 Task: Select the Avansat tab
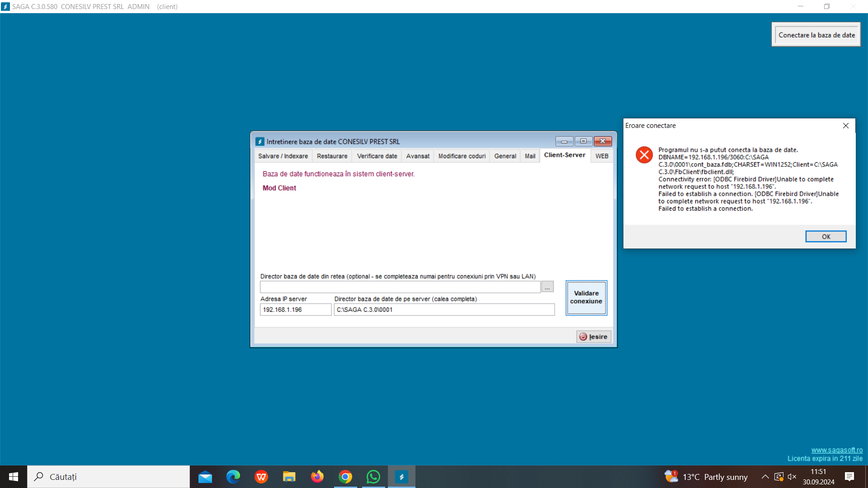point(418,156)
